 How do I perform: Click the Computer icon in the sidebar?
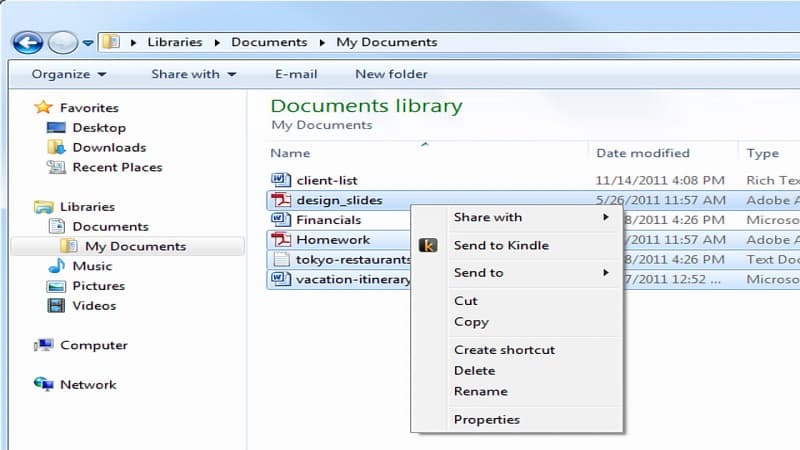43,345
